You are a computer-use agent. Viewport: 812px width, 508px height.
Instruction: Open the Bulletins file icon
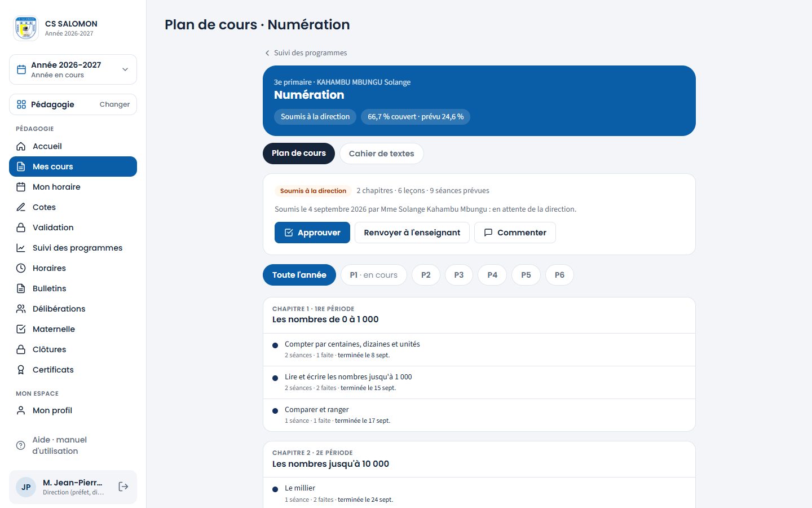point(21,288)
